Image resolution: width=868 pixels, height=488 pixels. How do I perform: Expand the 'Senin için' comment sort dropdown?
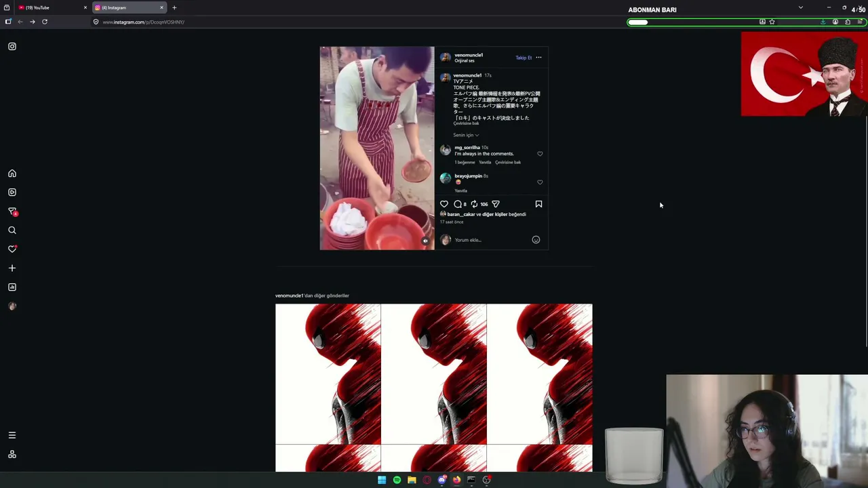coord(466,135)
